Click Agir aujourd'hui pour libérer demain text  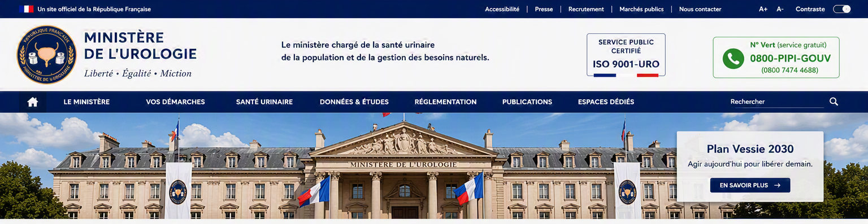[x=750, y=164]
